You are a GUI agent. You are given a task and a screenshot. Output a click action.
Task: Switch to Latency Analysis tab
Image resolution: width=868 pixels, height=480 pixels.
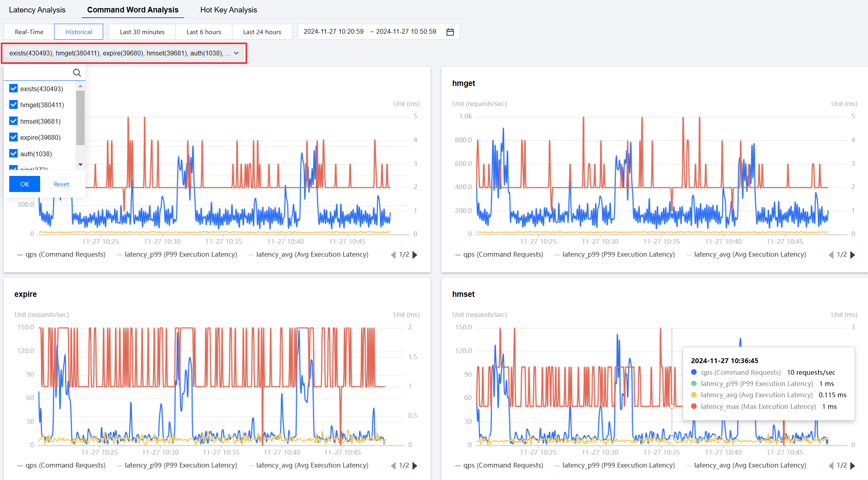[x=37, y=10]
